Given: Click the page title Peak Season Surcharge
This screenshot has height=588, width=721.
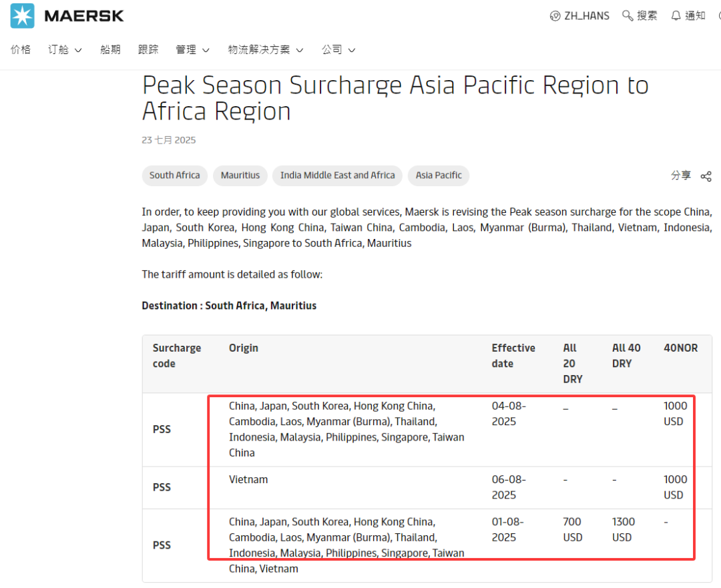Looking at the screenshot, I should tap(395, 98).
